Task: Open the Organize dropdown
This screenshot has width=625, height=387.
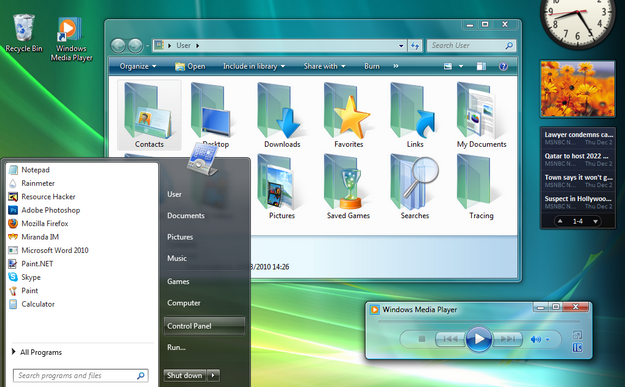Action: coord(138,66)
